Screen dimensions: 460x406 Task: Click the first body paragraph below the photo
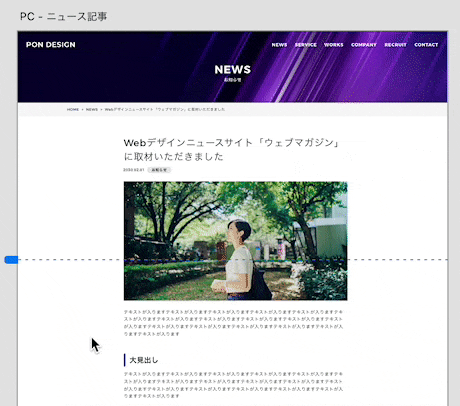pos(233,323)
